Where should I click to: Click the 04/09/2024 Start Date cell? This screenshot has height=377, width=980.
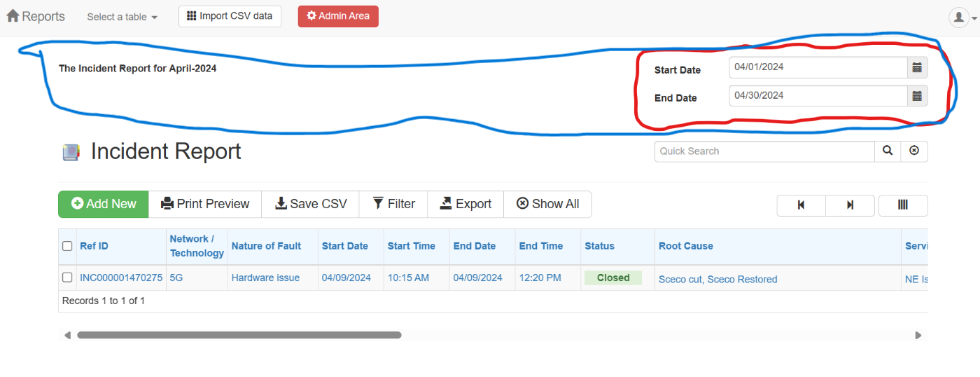[x=346, y=277]
